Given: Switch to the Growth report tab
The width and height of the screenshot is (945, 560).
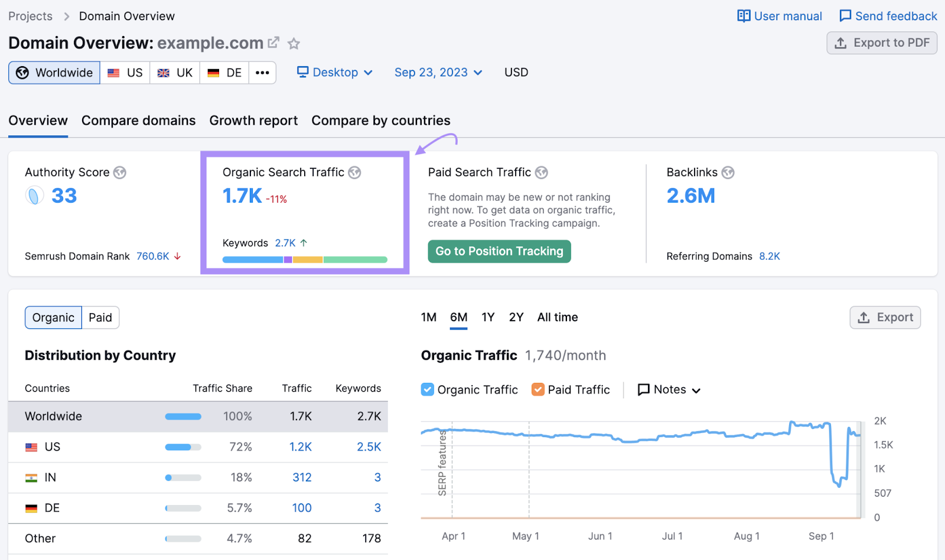Looking at the screenshot, I should tap(253, 121).
